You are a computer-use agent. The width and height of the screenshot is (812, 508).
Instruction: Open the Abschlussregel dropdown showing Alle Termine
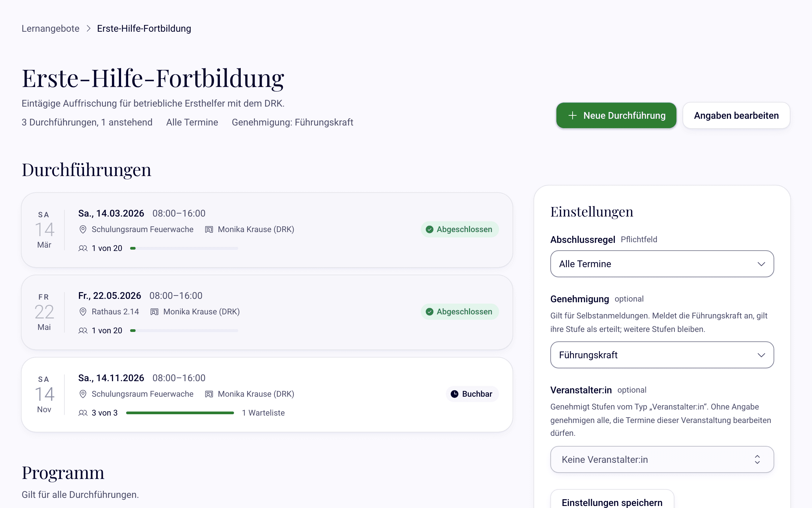662,264
